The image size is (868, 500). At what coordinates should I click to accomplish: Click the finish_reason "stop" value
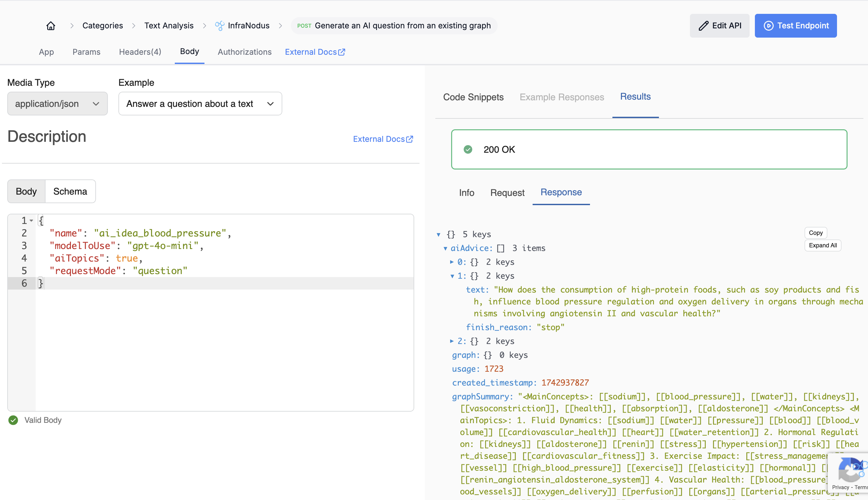click(x=550, y=327)
